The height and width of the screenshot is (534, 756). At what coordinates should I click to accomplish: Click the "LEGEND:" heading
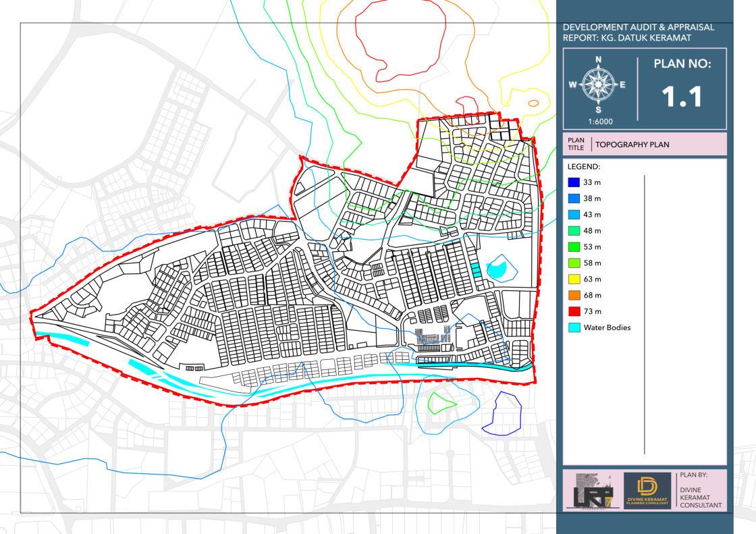[x=583, y=167]
